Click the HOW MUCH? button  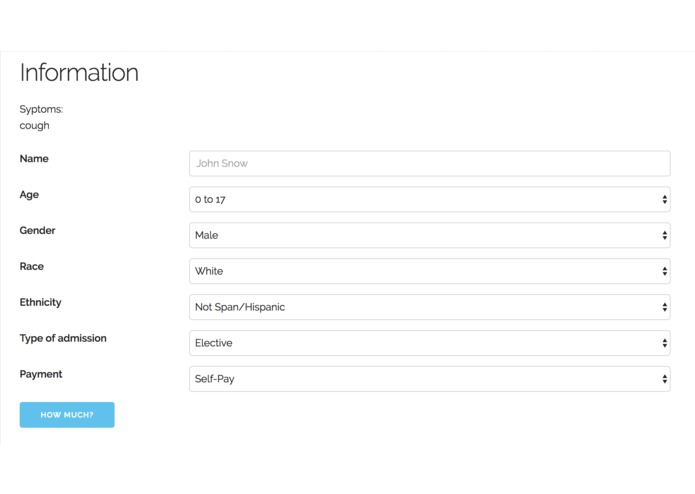pos(67,415)
